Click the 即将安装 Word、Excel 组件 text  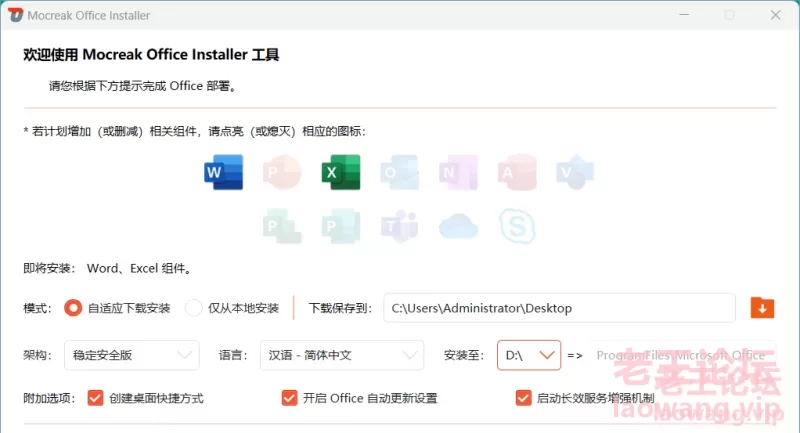pos(108,268)
